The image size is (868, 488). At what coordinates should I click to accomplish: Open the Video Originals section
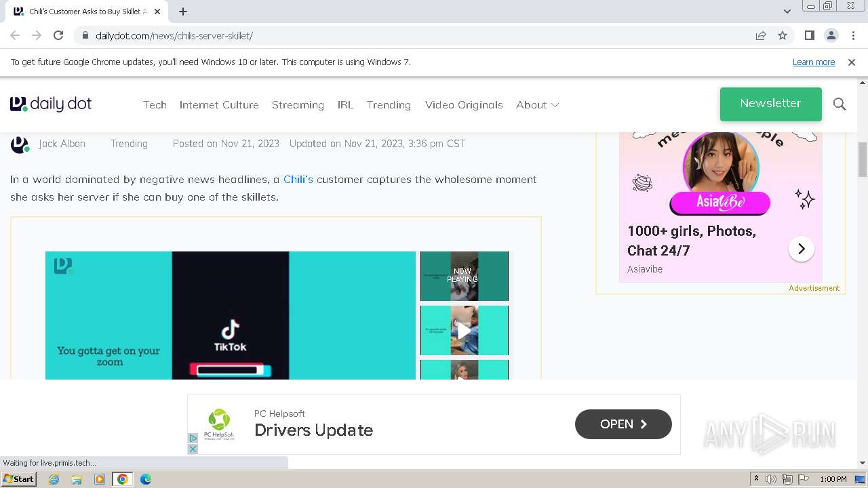pyautogui.click(x=464, y=104)
